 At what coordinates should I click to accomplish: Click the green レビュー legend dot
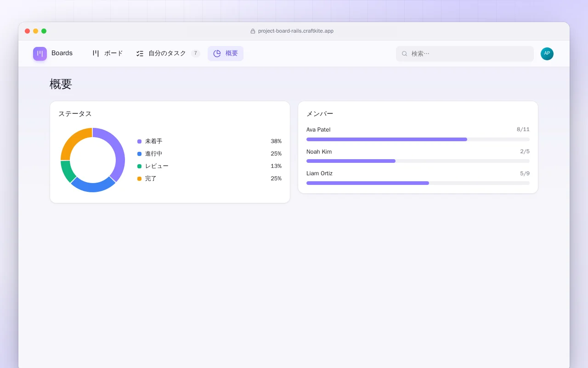pos(140,167)
